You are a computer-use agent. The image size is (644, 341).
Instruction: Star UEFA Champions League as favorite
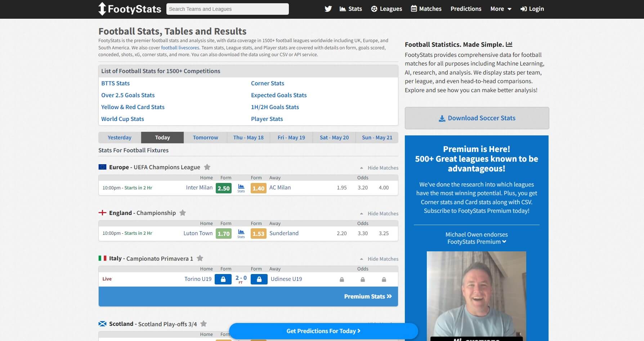207,167
